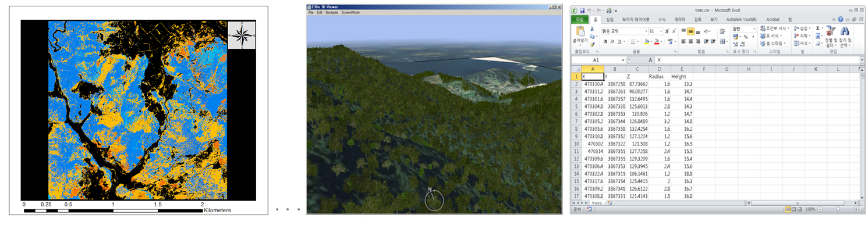Click the AutoSum sigma icon

(x=818, y=28)
